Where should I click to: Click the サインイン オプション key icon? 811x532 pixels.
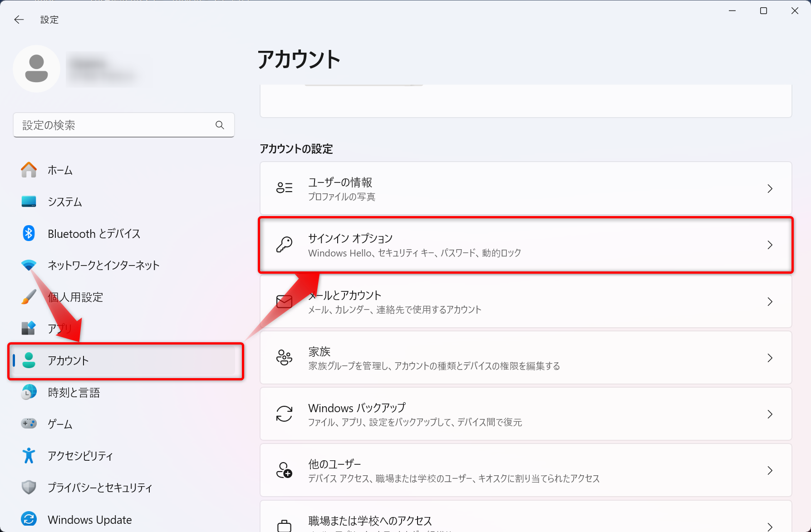tap(285, 245)
